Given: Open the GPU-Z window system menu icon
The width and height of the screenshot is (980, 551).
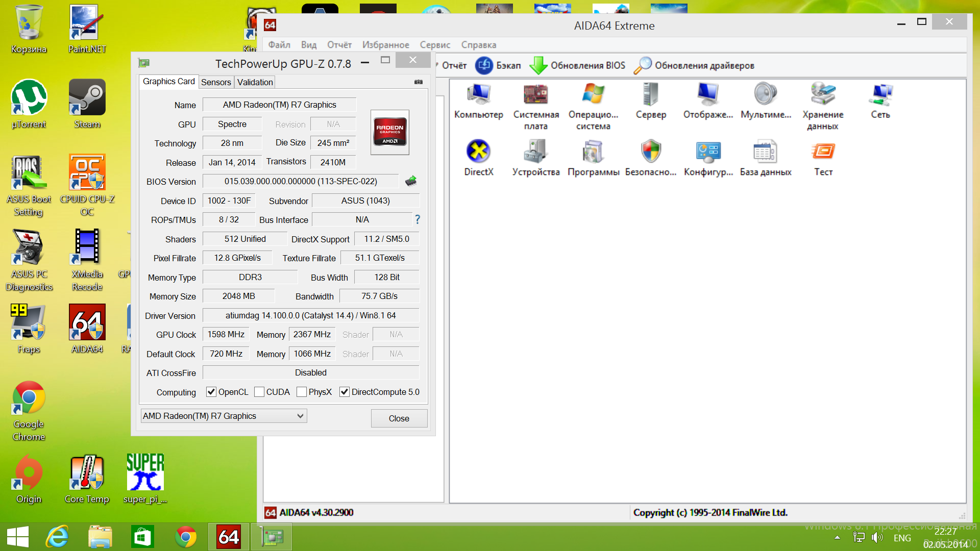Looking at the screenshot, I should 144,63.
